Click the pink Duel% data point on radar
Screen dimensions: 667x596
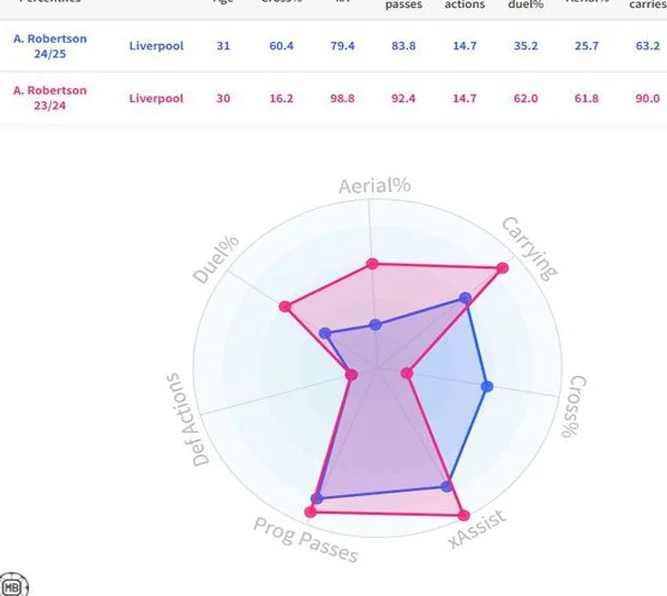click(285, 306)
